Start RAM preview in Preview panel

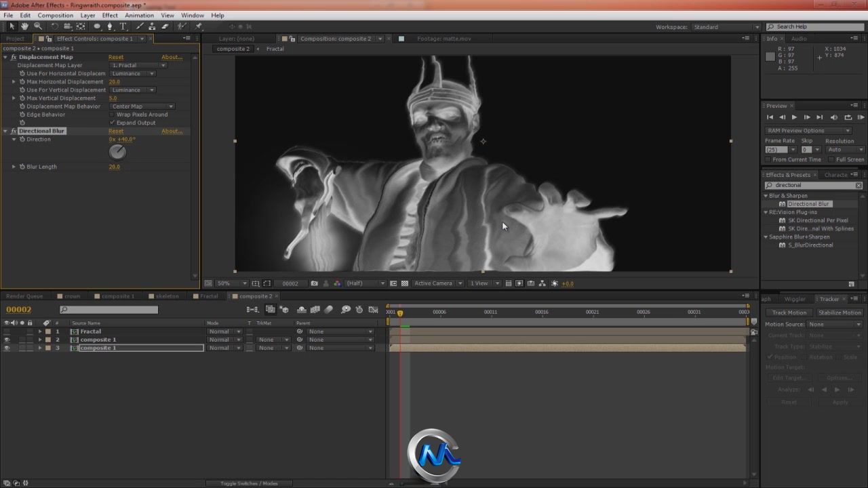[861, 117]
